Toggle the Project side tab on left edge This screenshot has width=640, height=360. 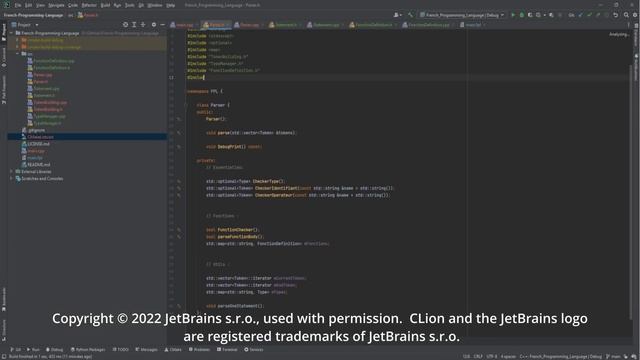[4, 32]
